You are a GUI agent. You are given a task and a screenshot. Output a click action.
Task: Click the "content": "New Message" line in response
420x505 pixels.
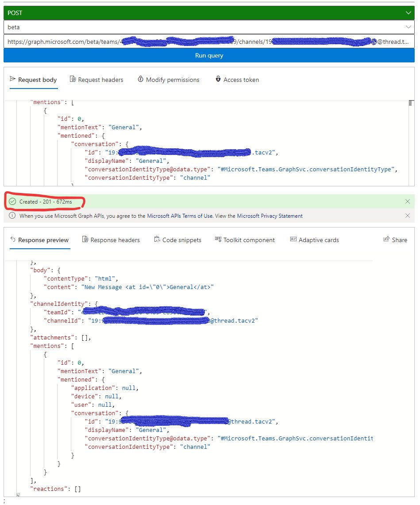click(129, 287)
